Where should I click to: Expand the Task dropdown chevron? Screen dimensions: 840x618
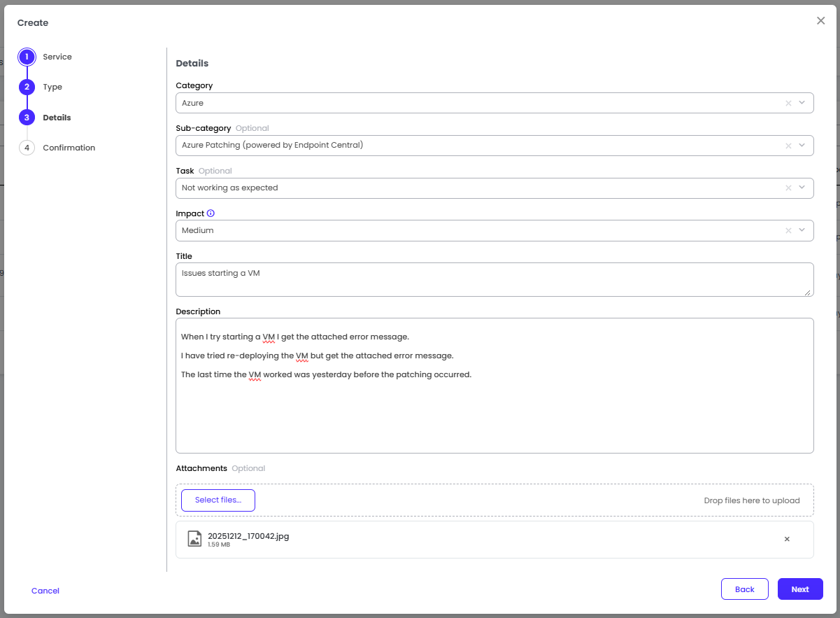pos(802,188)
